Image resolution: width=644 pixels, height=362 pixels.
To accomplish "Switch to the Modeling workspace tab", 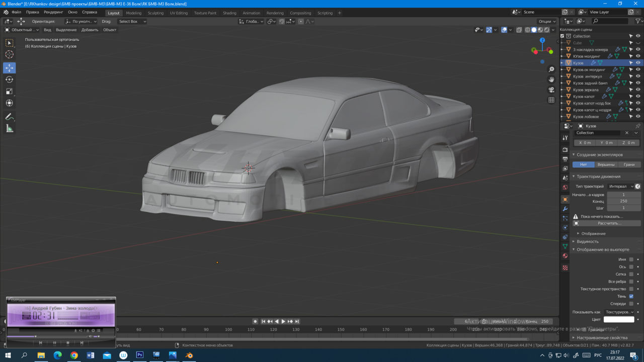I will pyautogui.click(x=133, y=13).
